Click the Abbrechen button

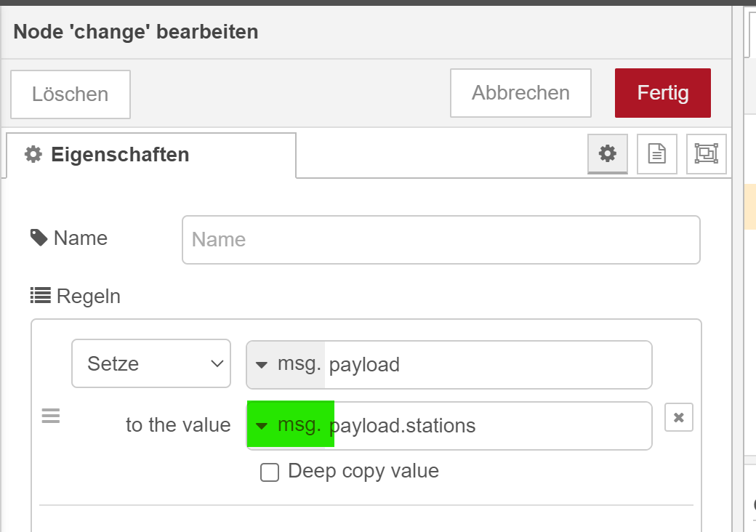point(520,93)
